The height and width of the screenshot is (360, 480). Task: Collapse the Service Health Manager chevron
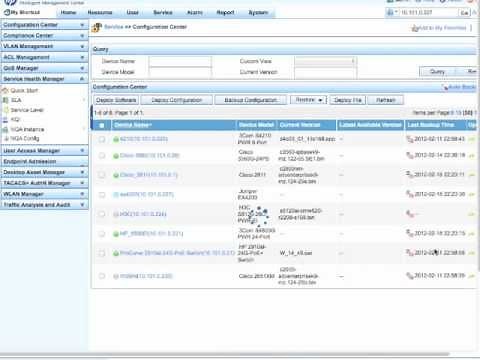(x=82, y=79)
